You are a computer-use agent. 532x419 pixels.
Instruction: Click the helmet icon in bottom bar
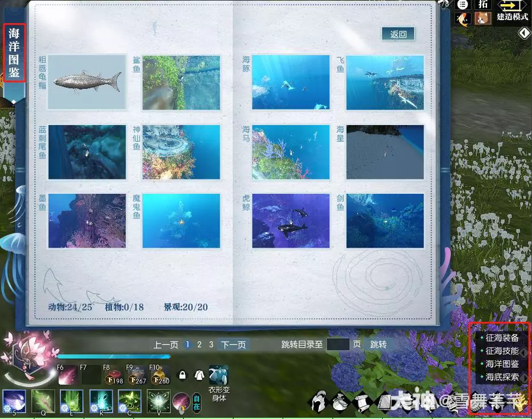[x=320, y=402]
